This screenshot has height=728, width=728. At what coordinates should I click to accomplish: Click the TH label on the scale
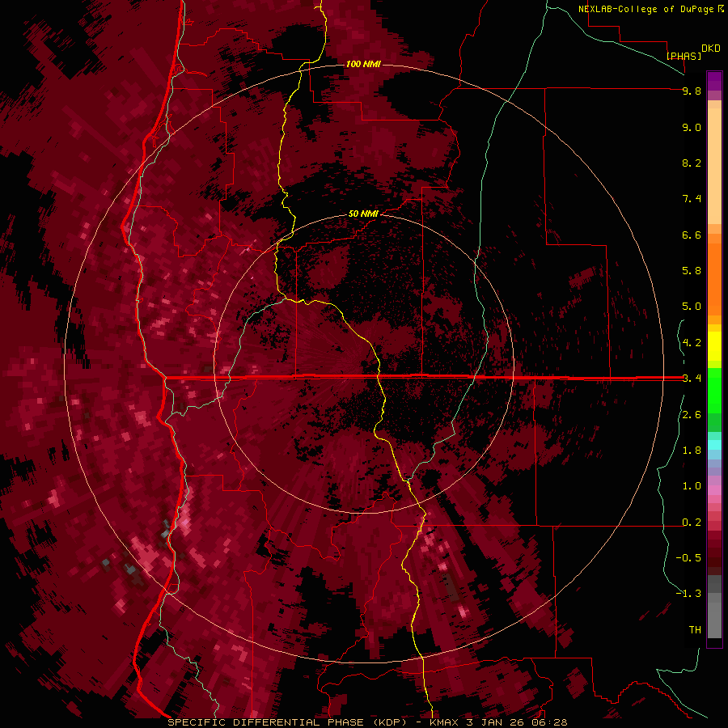695,630
